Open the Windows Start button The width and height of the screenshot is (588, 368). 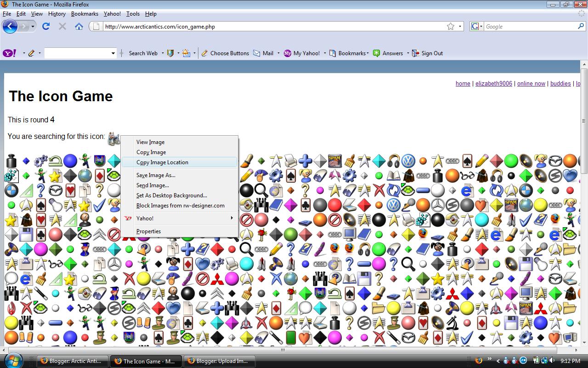[x=13, y=360]
